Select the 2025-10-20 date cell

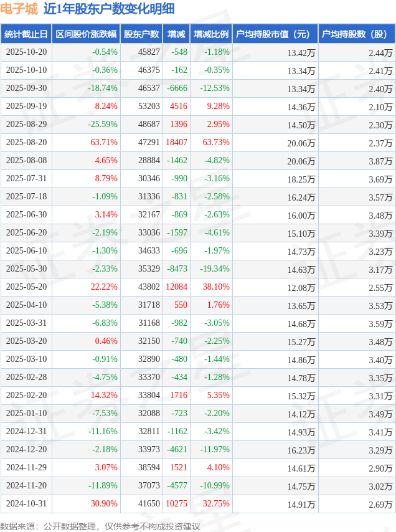coord(26,52)
